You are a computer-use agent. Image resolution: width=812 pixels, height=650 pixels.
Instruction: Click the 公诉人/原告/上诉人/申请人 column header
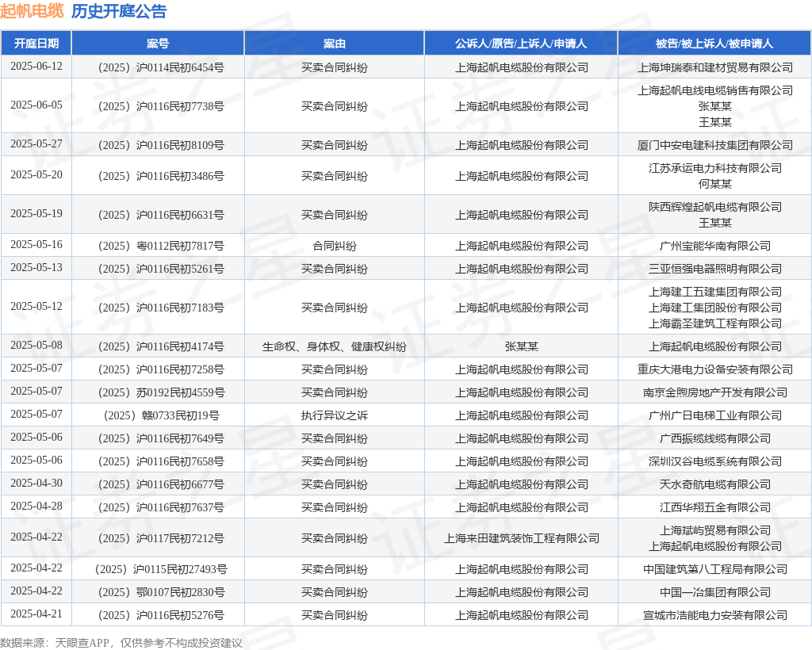(x=521, y=44)
